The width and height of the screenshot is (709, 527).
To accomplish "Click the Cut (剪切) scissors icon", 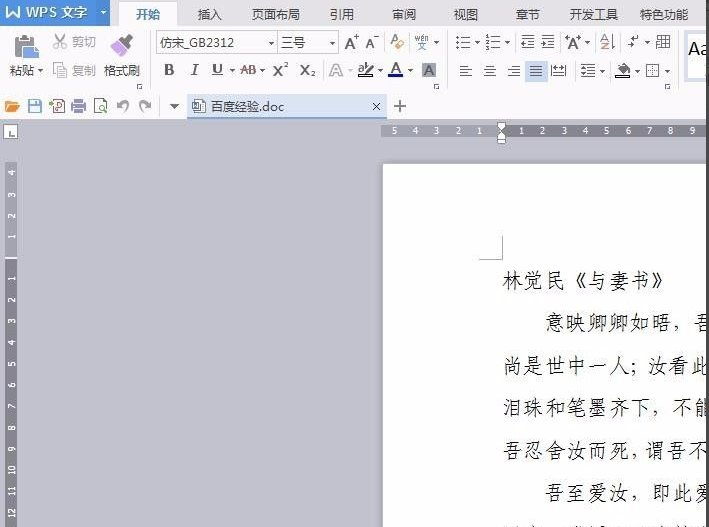I will point(59,42).
